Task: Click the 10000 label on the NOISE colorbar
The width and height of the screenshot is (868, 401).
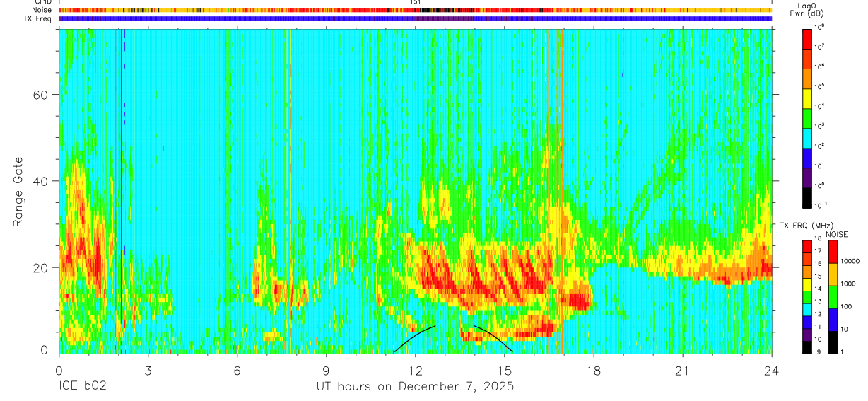Action: point(850,261)
